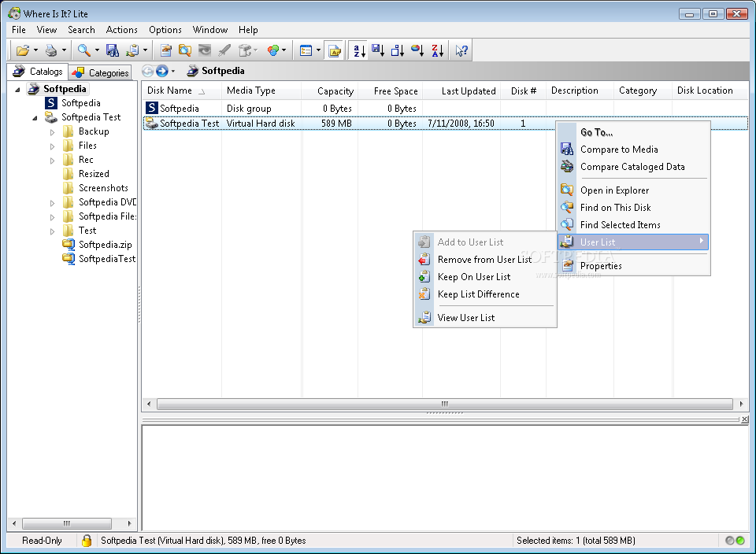Open the dropdown beside the view mode icon
Image resolution: width=756 pixels, height=554 pixels.
[318, 50]
